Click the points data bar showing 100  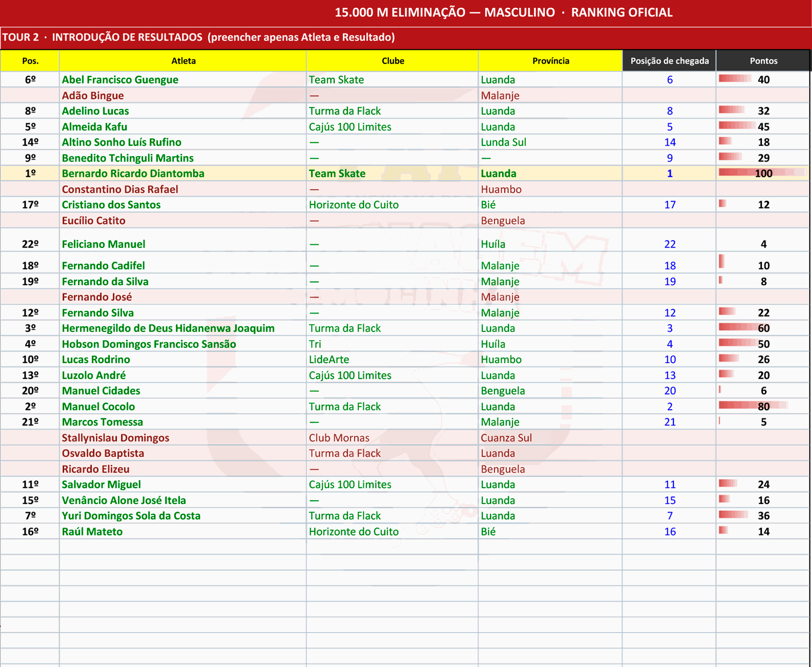tap(763, 173)
